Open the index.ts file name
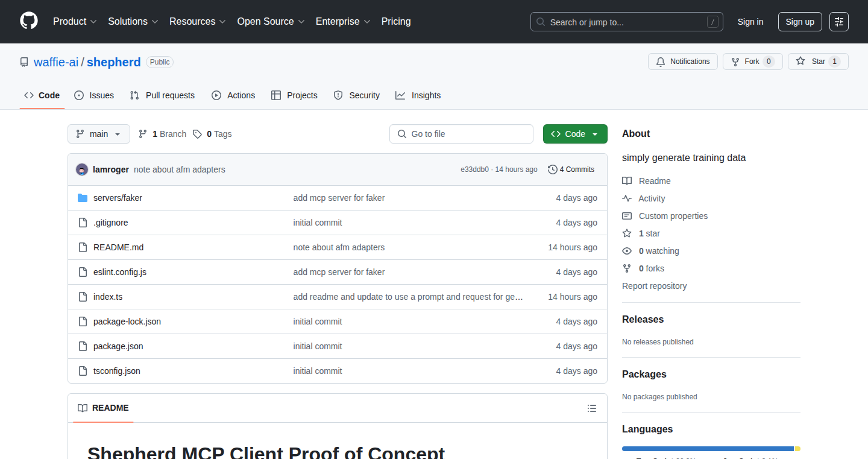Screen dimensions: 868x459 point(108,297)
